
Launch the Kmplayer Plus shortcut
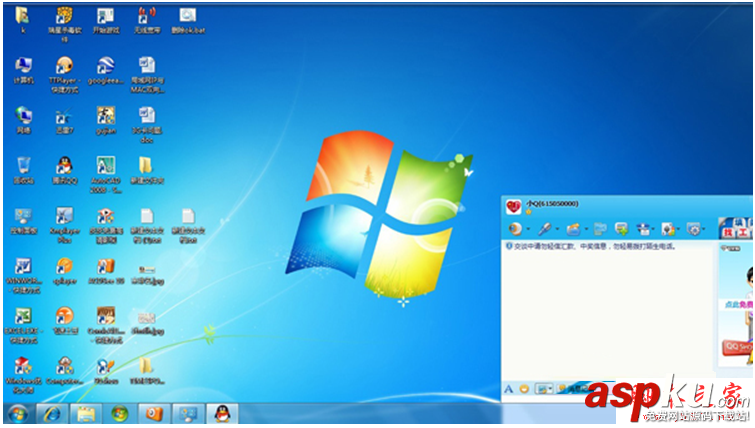[x=64, y=216]
